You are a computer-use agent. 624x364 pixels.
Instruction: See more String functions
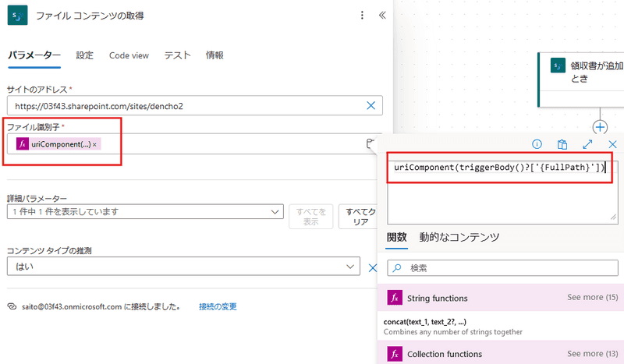pyautogui.click(x=592, y=298)
